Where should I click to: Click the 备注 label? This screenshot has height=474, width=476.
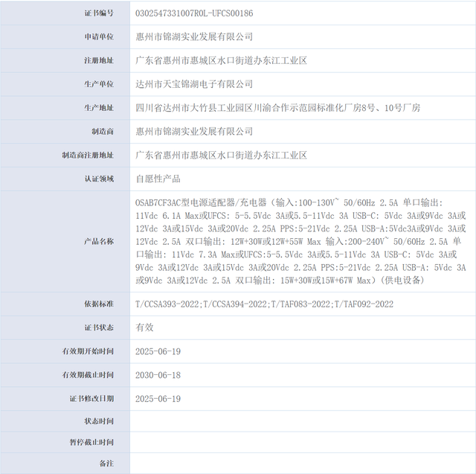click(x=106, y=464)
